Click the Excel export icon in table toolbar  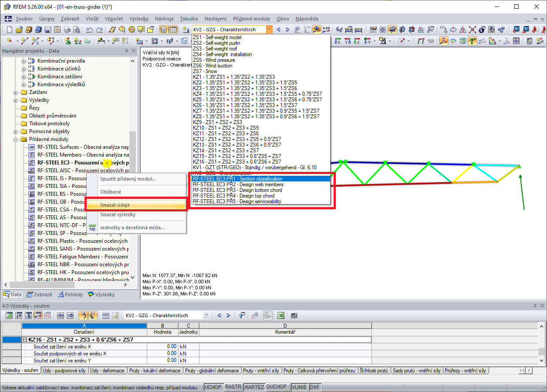click(x=281, y=315)
